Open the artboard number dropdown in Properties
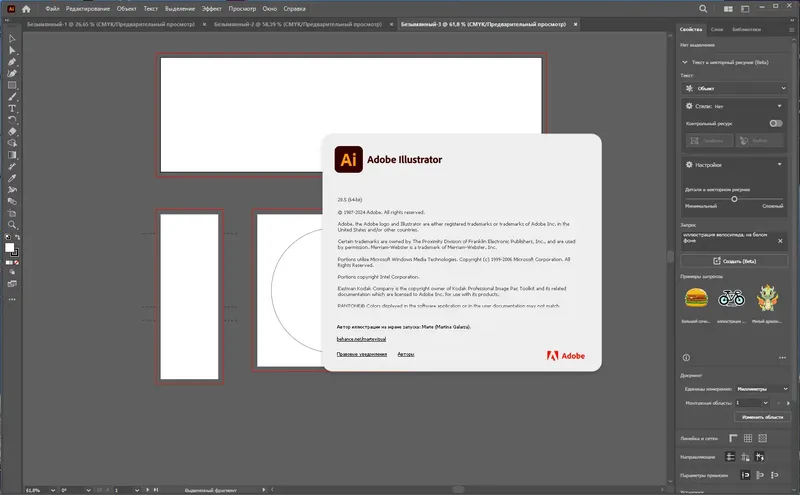 [x=765, y=403]
